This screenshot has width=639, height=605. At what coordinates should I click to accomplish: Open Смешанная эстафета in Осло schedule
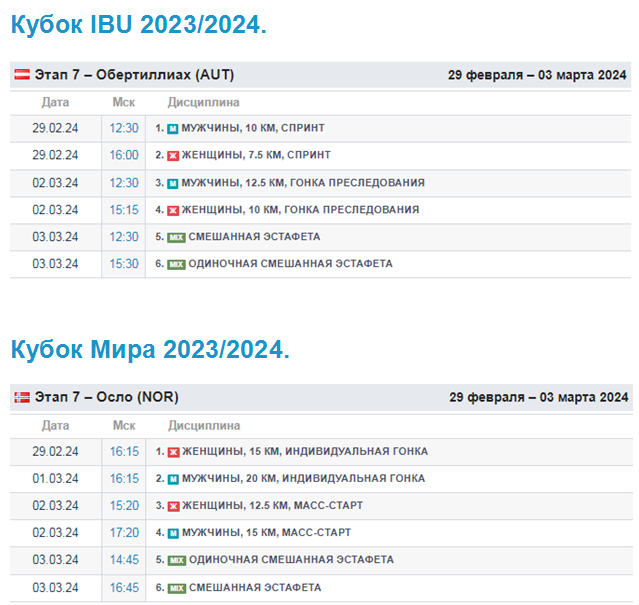[255, 587]
